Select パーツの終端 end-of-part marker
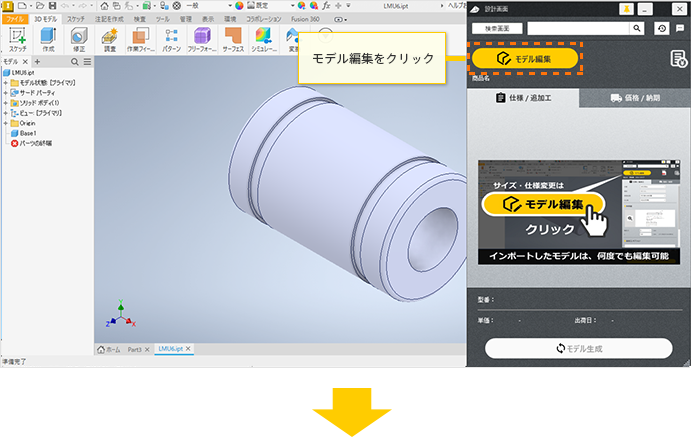 pyautogui.click(x=31, y=143)
